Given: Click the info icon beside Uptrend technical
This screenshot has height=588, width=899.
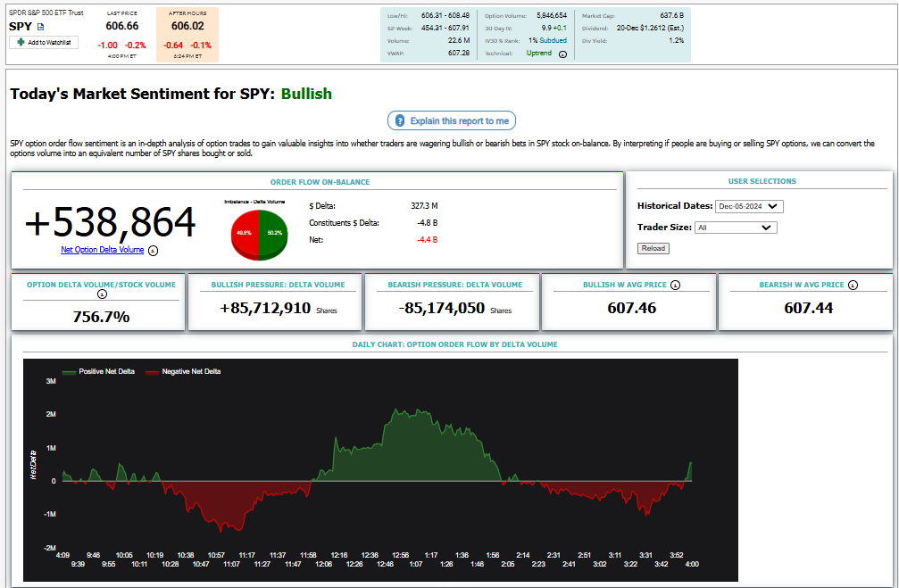Looking at the screenshot, I should 563,54.
